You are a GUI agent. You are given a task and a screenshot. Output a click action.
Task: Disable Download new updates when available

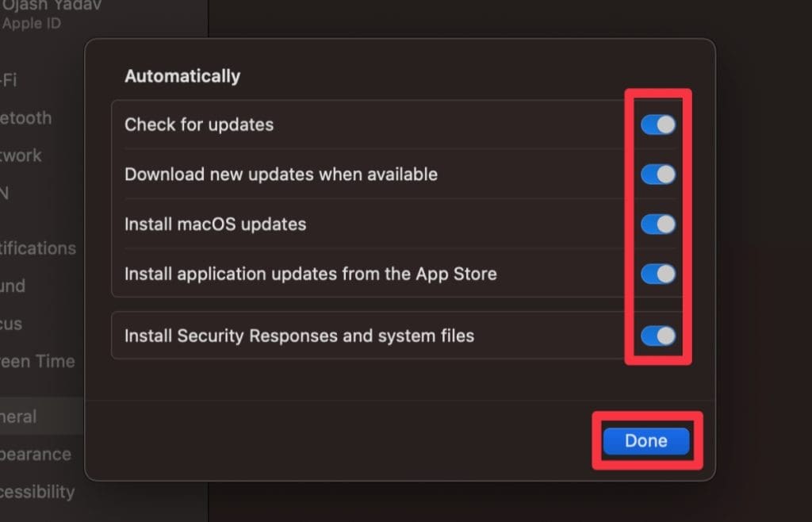coord(658,175)
